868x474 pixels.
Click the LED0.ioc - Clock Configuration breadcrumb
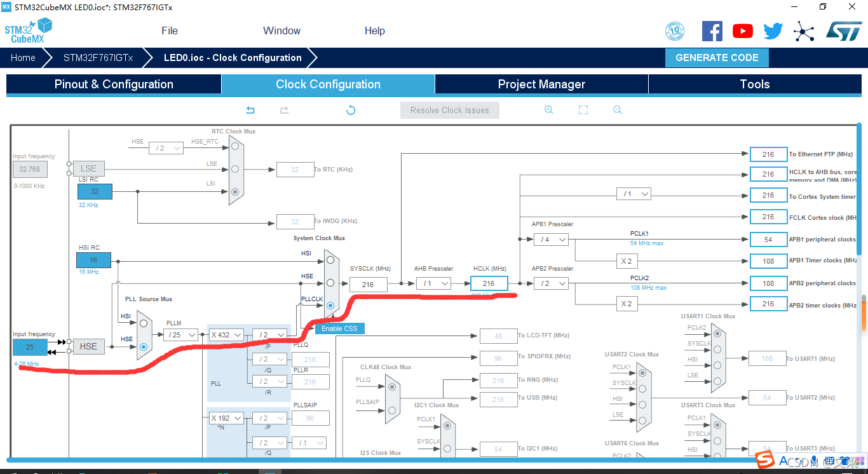(x=233, y=58)
